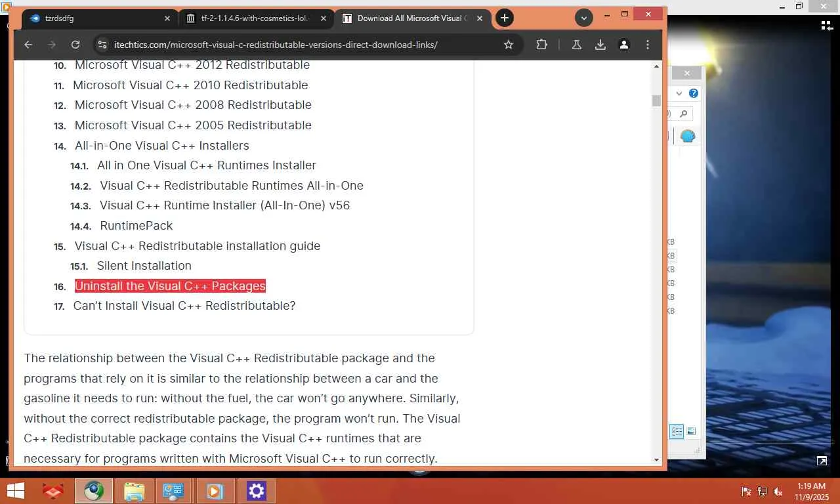Click the page scrollbar down arrow
The height and width of the screenshot is (504, 840).
[657, 459]
